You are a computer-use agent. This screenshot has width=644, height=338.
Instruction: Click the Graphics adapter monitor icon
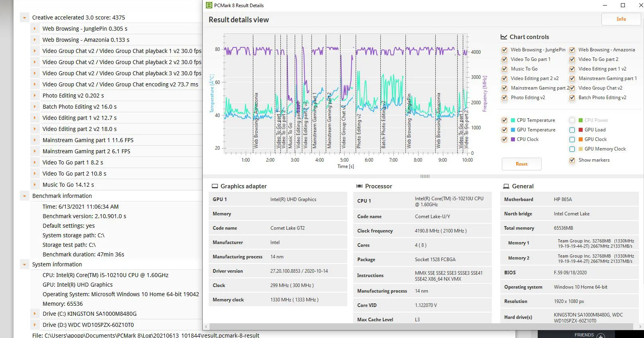(215, 186)
